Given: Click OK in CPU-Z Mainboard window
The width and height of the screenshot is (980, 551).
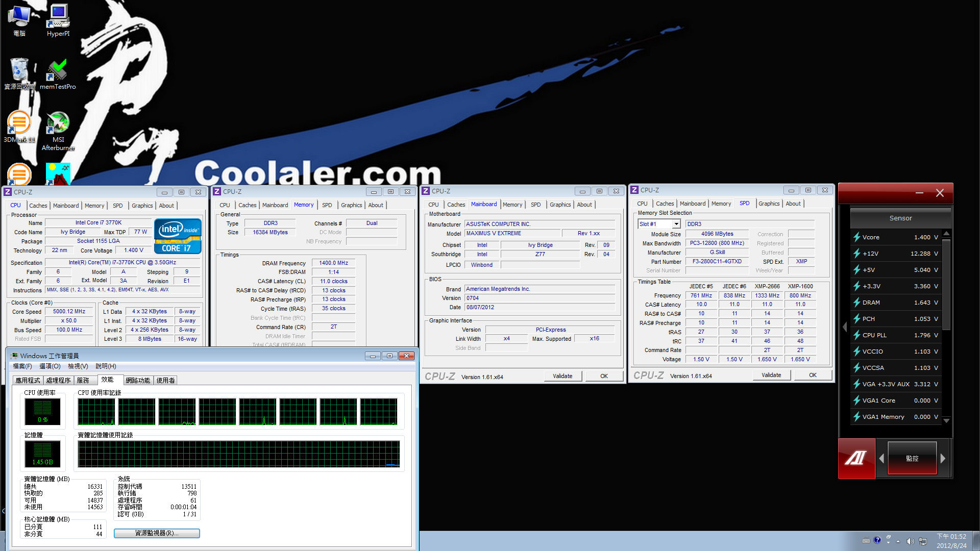Looking at the screenshot, I should pyautogui.click(x=604, y=376).
